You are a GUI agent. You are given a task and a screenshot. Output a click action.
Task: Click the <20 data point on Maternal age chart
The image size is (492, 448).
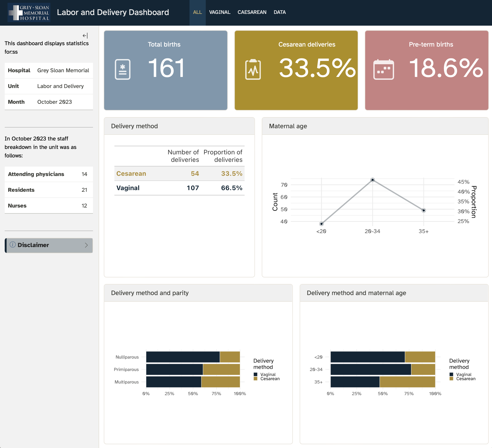click(321, 224)
